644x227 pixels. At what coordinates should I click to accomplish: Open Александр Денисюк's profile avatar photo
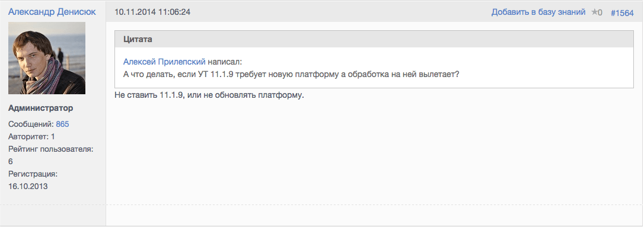[x=47, y=58]
